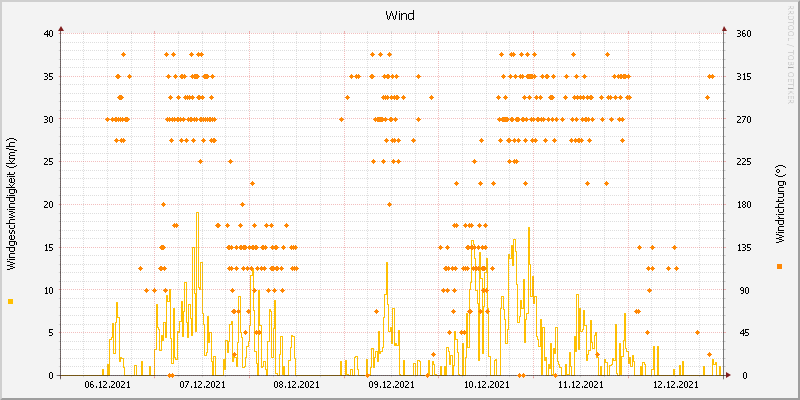Click the date label 12.12.2021
Screen dimensions: 800x400
tap(676, 385)
